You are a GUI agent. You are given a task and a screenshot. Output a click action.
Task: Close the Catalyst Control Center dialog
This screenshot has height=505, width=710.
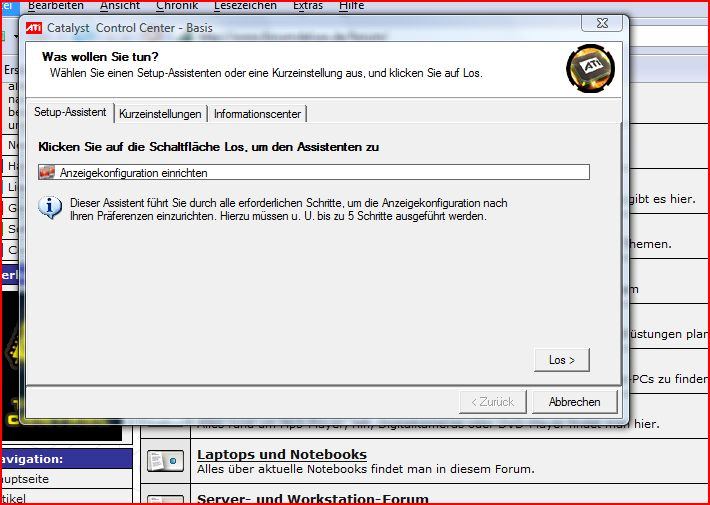[602, 23]
